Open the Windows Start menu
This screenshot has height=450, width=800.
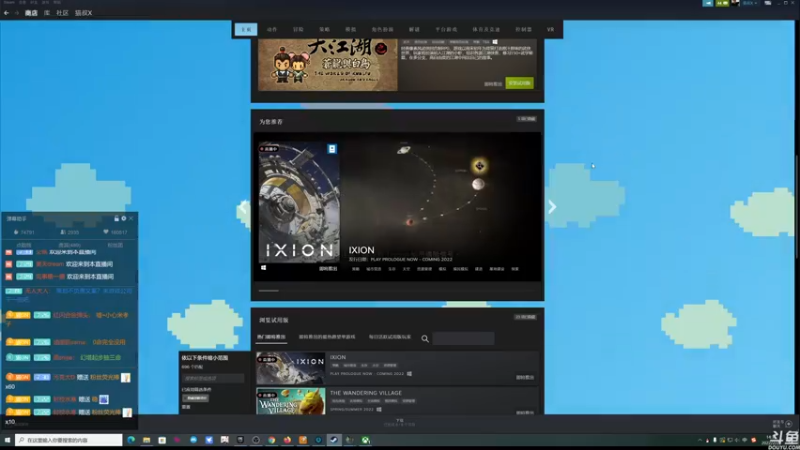[7, 440]
